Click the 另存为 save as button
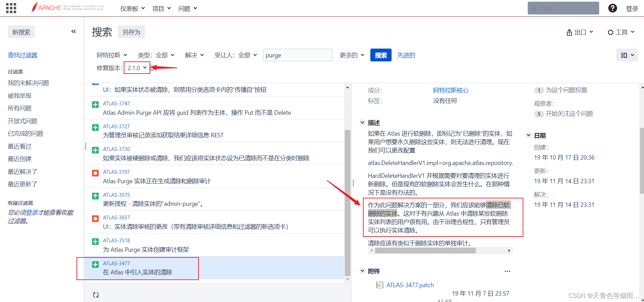The width and height of the screenshot is (644, 302). (x=131, y=32)
